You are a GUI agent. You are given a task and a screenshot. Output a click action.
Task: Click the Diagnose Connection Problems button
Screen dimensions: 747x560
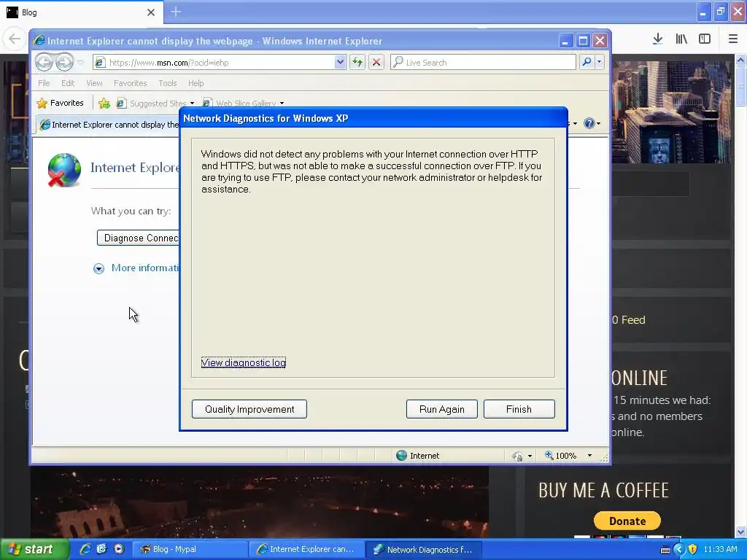pos(138,238)
